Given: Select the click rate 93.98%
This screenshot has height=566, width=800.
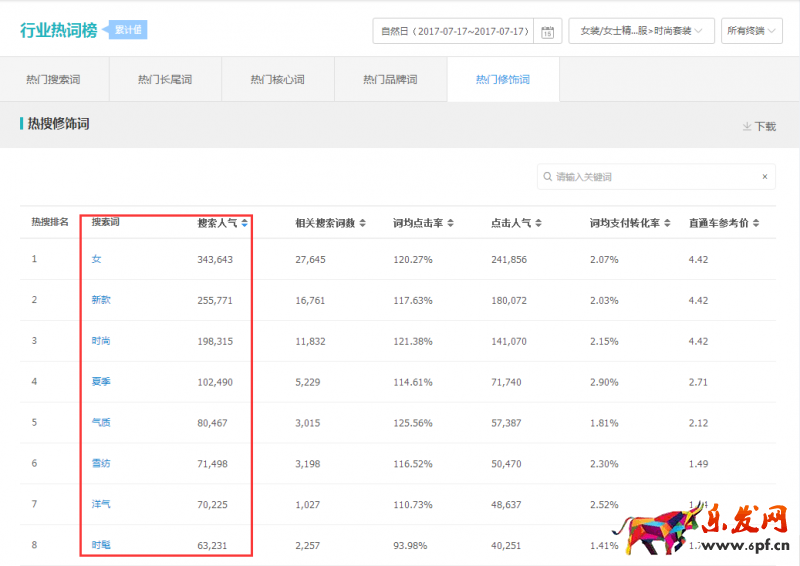Looking at the screenshot, I should (x=410, y=546).
